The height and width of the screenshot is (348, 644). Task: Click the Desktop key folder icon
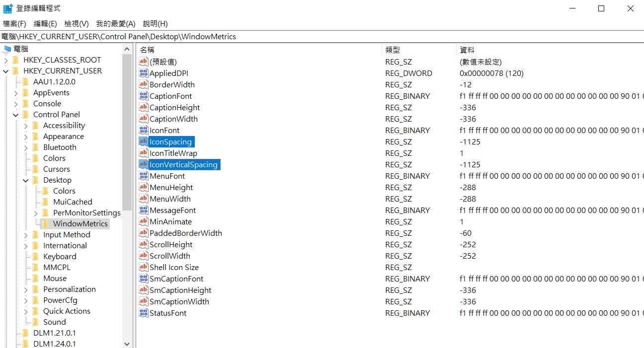[x=36, y=180]
